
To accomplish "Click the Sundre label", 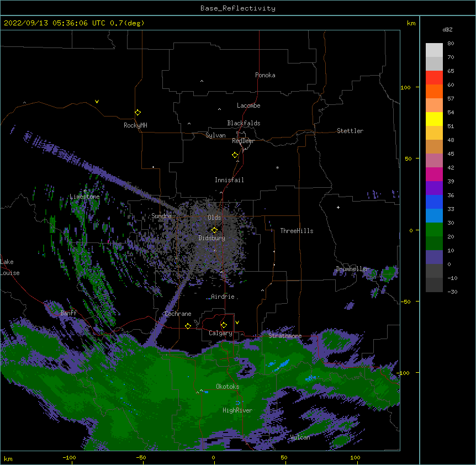I will pos(161,216).
